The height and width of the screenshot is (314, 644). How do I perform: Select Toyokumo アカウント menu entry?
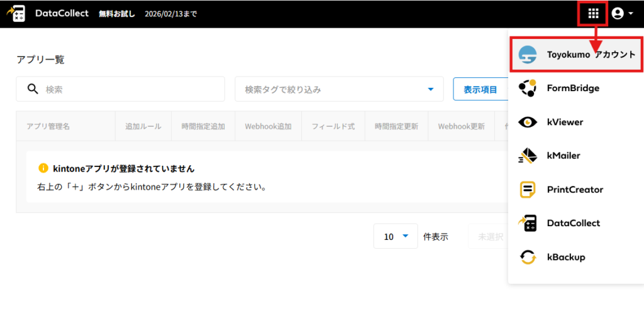point(591,55)
